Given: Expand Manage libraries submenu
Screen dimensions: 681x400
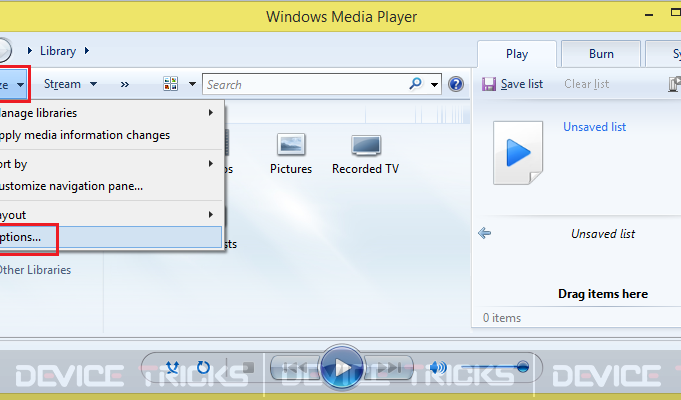Looking at the screenshot, I should click(111, 113).
